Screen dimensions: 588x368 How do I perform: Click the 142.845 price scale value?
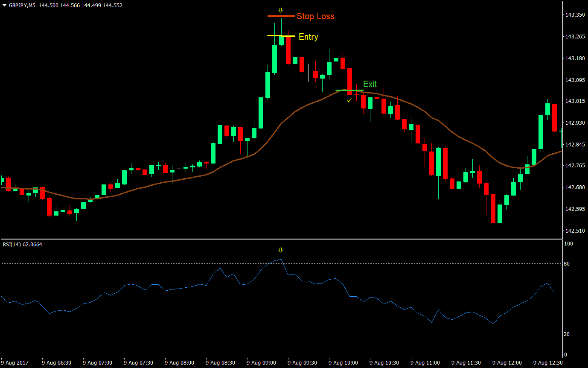(x=575, y=145)
